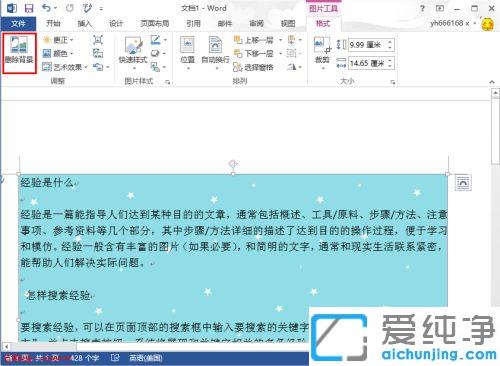Viewport: 500px width, 366px height.
Task: Switch to the Insert (插入) tab
Action: [x=84, y=23]
